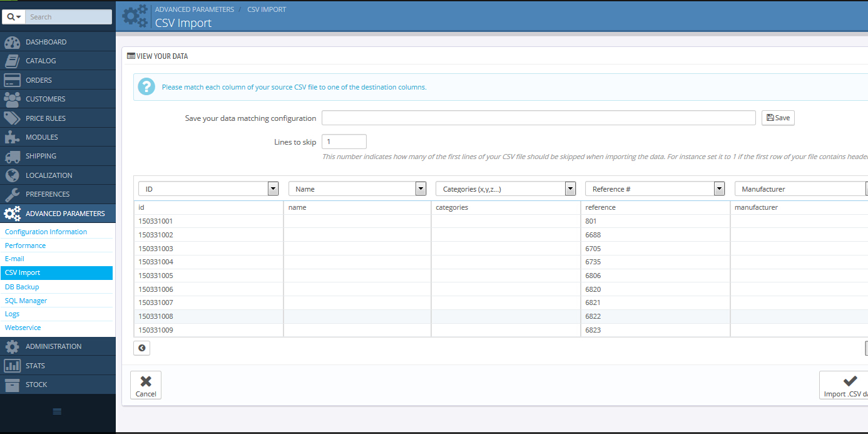Screen dimensions: 868x434
Task: Click the id cell 150331009
Action: [209, 330]
